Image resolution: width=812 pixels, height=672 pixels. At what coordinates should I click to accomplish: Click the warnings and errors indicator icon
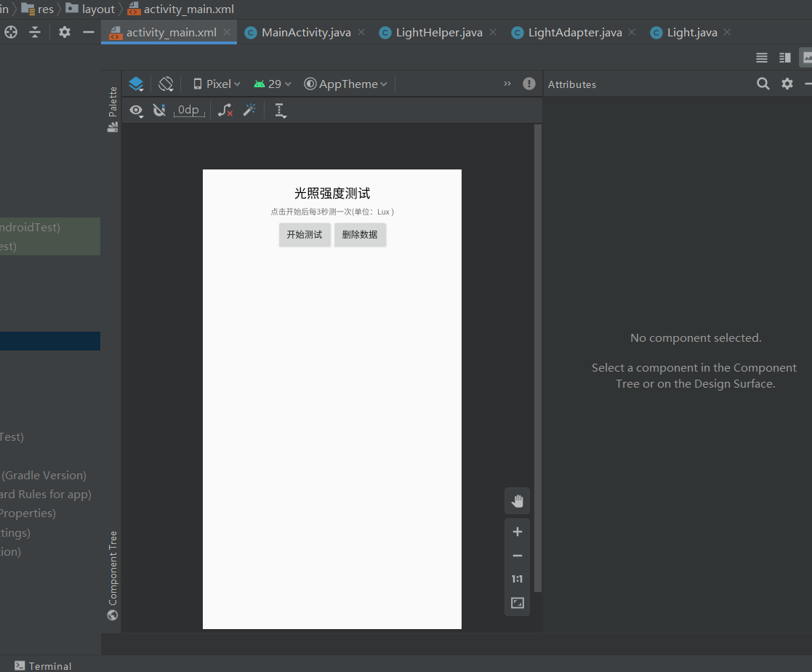coord(528,84)
